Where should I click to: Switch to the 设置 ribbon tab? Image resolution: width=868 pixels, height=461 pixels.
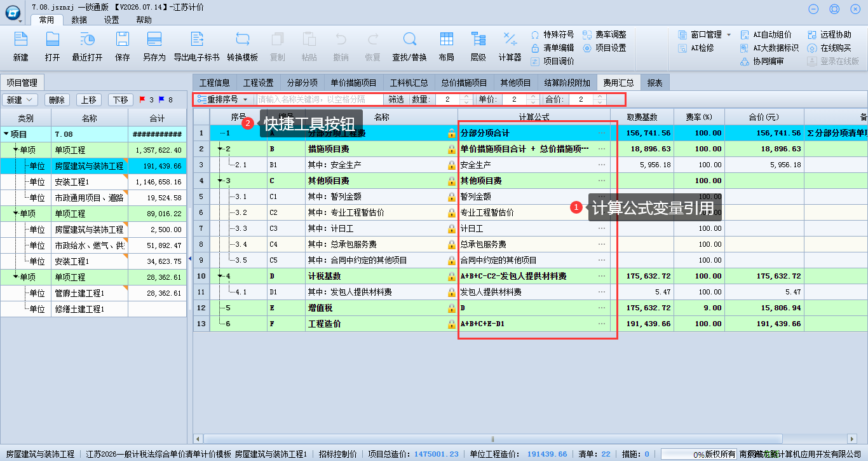tap(112, 20)
